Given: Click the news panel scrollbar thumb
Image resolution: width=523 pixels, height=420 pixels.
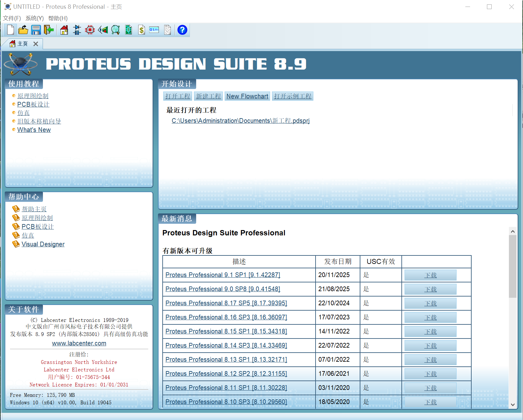Looking at the screenshot, I should [513, 266].
